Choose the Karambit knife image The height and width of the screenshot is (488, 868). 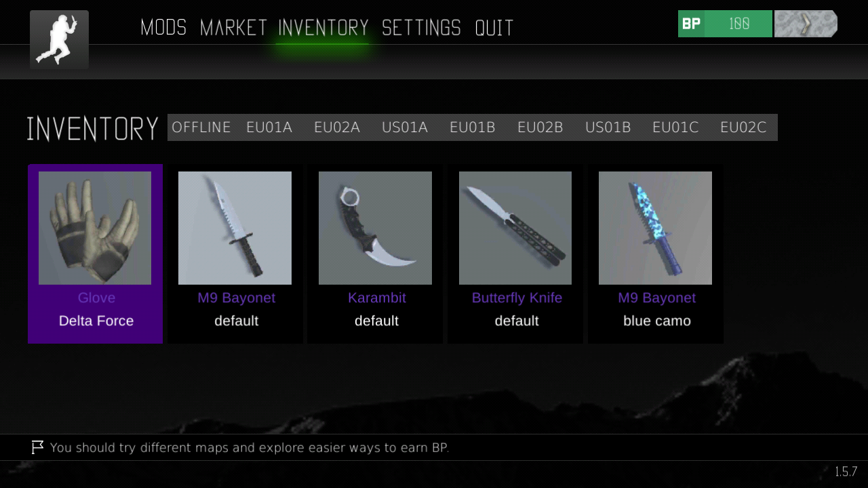pyautogui.click(x=375, y=228)
